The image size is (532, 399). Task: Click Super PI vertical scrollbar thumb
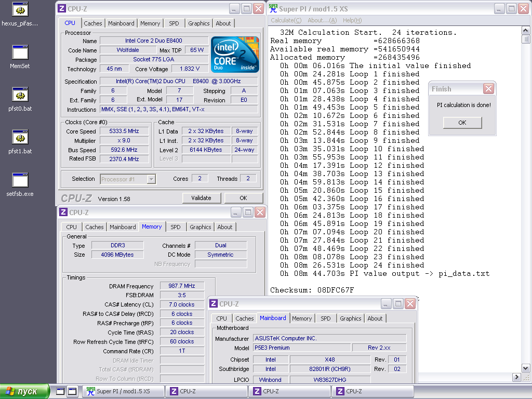(526, 39)
